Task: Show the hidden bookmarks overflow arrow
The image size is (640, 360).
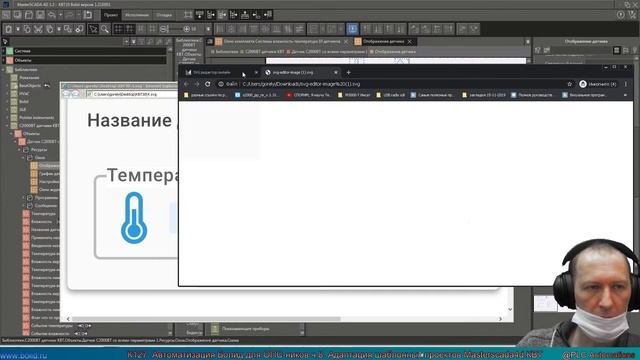Action: [625, 95]
